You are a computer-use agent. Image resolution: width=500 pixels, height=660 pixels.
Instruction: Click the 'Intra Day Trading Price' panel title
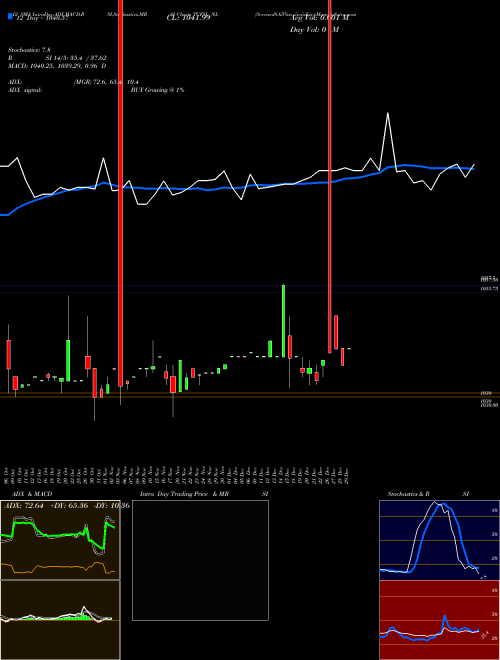[174, 494]
